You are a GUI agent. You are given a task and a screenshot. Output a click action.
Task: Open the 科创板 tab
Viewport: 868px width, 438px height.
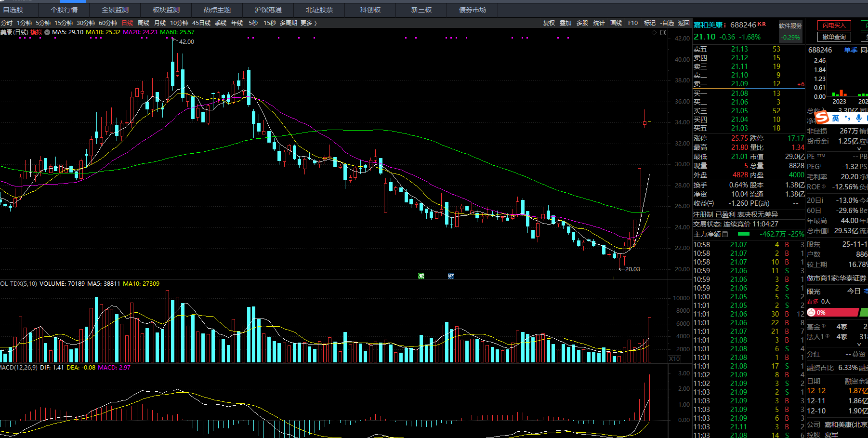370,10
